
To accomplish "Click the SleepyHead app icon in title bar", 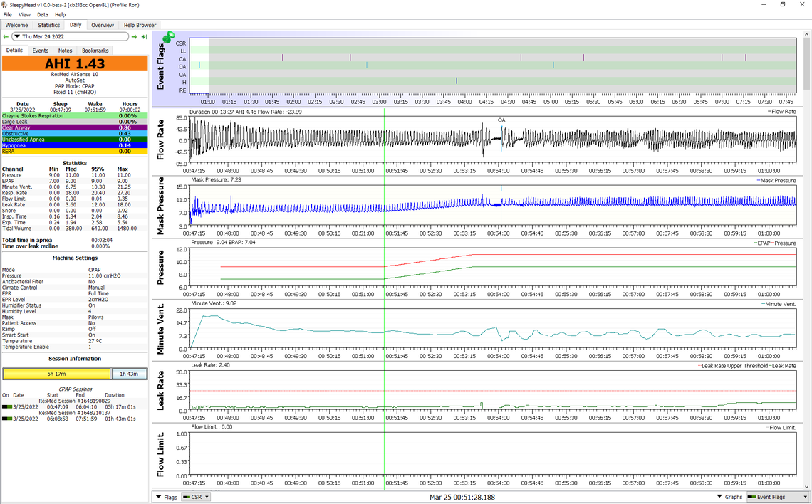I will 5,4.
